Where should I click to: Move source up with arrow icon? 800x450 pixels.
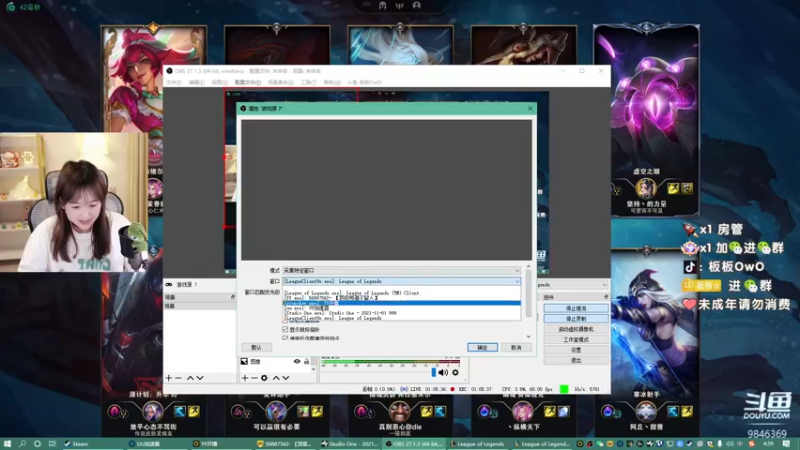click(x=276, y=378)
